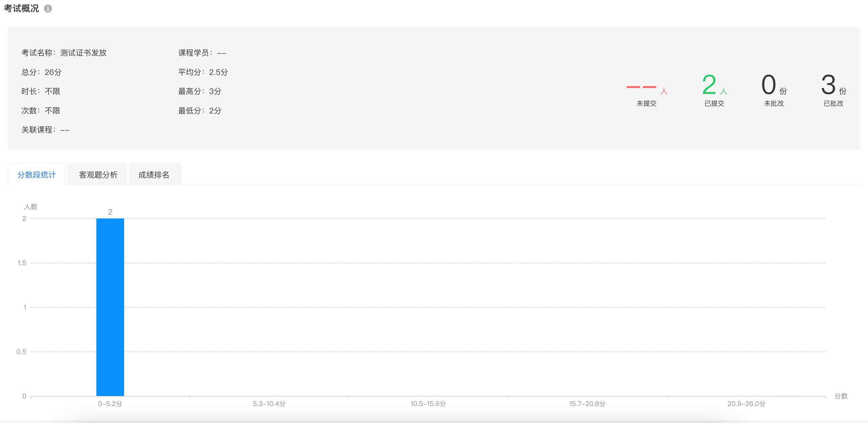Click the 5.3–10.4分 axis label
The height and width of the screenshot is (423, 868).
tap(269, 404)
